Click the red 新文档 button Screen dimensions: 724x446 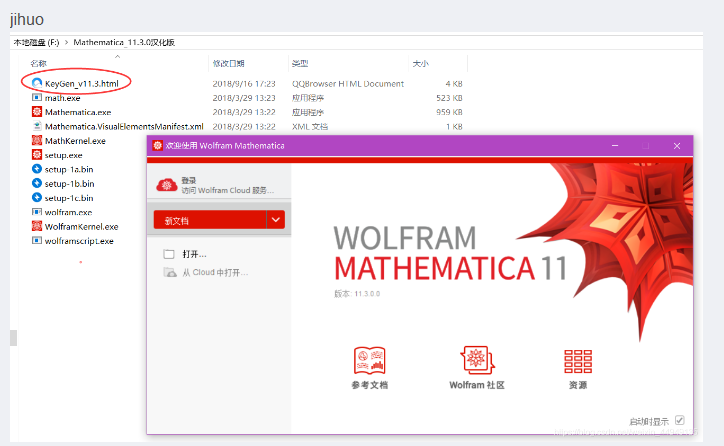(x=208, y=220)
